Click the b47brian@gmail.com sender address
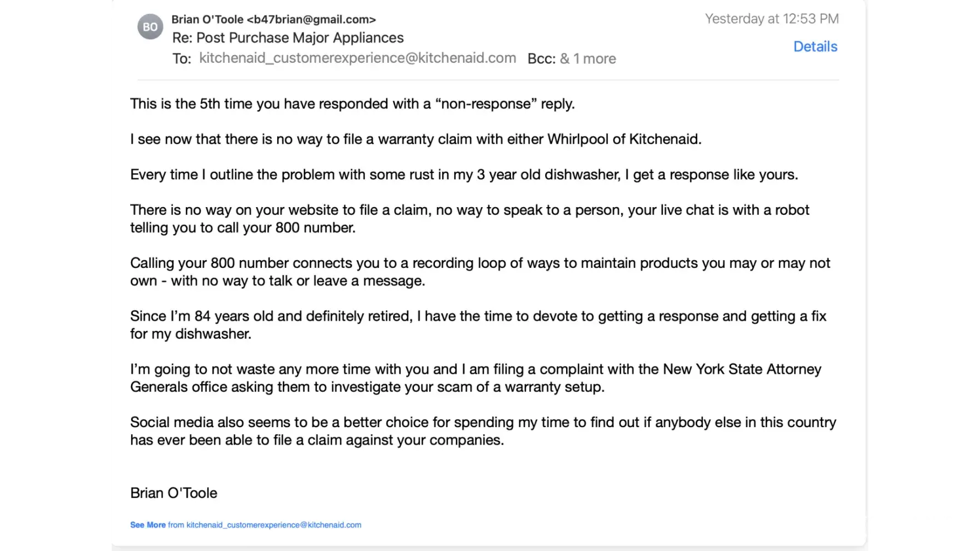The width and height of the screenshot is (980, 551). coord(311,20)
